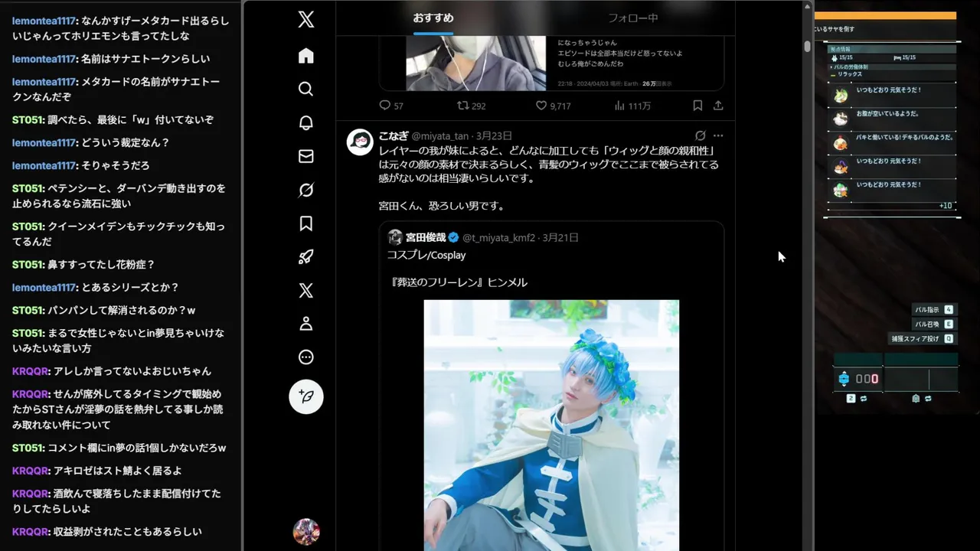The image size is (980, 551).
Task: Click the scrollbar up arrow
Action: [807, 6]
